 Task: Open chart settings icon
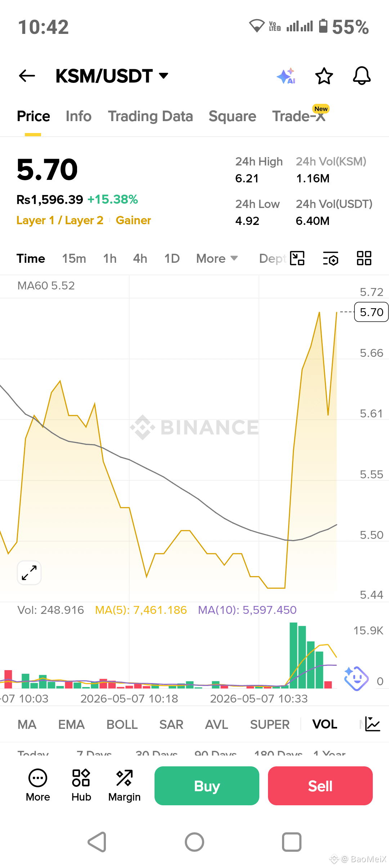(x=331, y=258)
